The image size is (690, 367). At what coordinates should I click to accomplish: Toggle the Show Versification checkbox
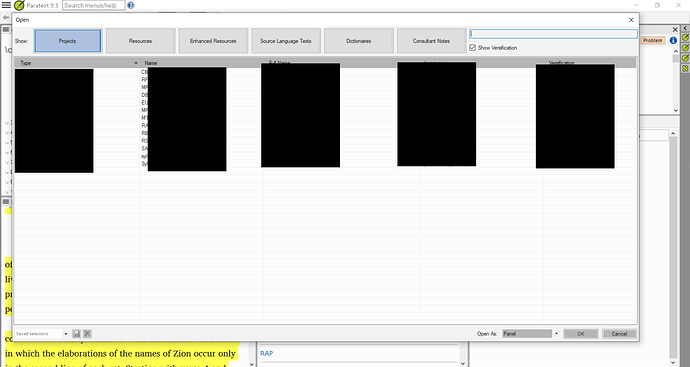(x=473, y=48)
